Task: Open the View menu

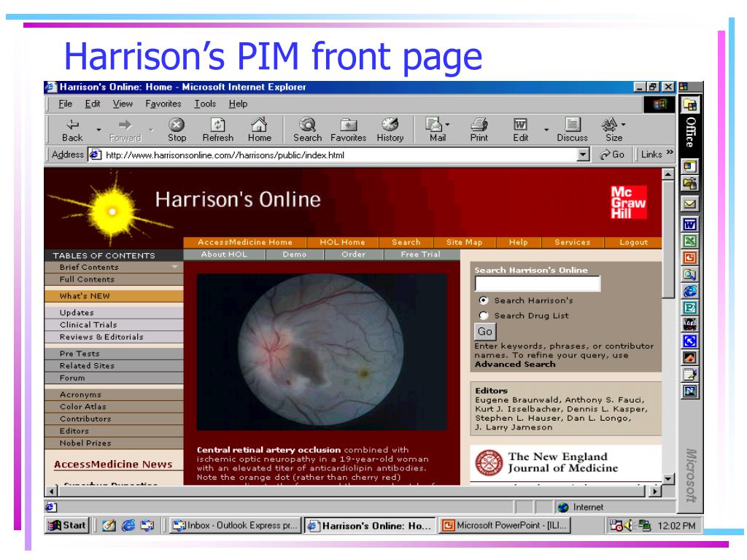Action: point(123,104)
